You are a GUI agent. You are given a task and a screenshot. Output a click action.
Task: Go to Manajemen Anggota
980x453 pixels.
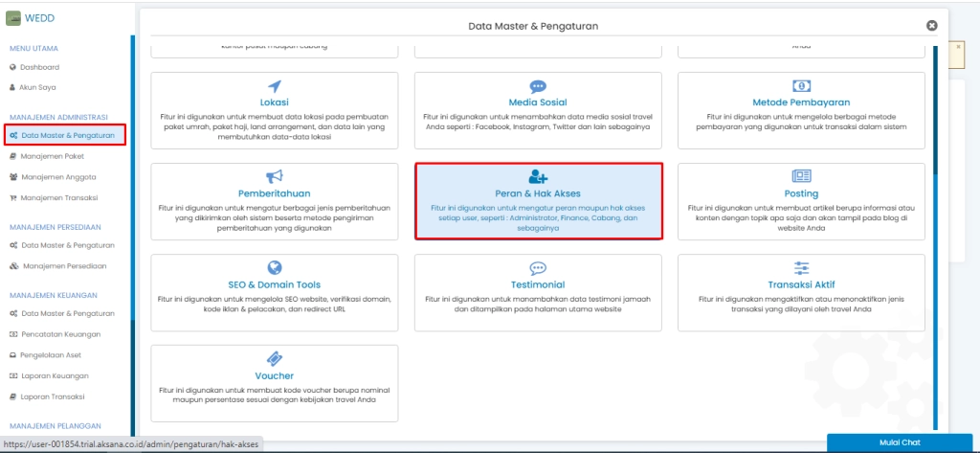click(x=57, y=176)
